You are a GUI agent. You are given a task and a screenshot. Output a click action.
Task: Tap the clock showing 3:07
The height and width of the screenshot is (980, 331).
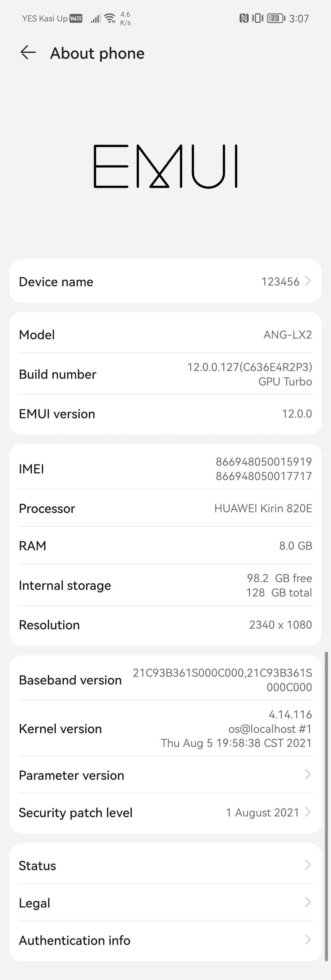[x=299, y=18]
